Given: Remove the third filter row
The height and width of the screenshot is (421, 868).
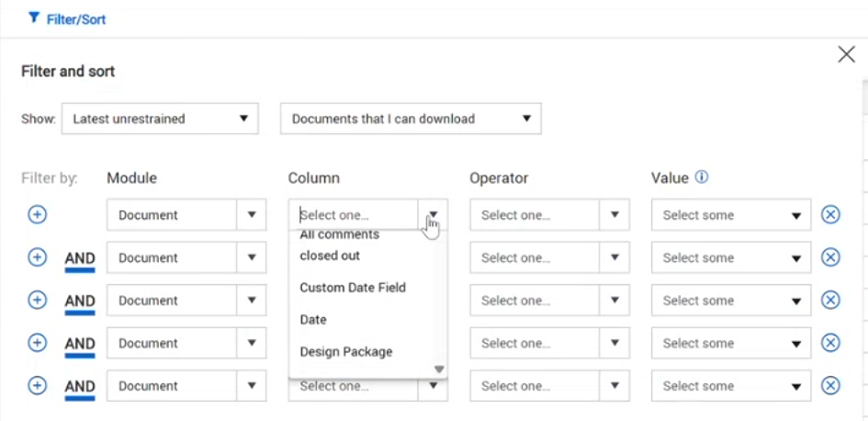Looking at the screenshot, I should tap(830, 301).
